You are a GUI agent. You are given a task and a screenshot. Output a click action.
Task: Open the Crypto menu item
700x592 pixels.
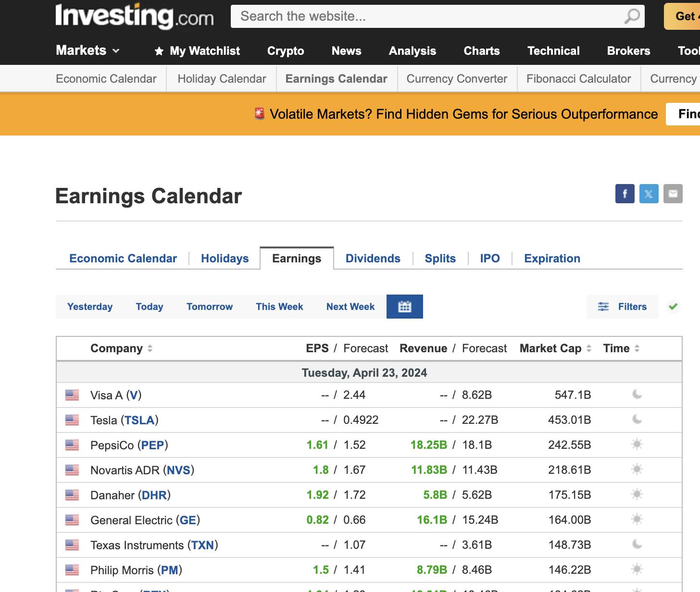point(286,51)
